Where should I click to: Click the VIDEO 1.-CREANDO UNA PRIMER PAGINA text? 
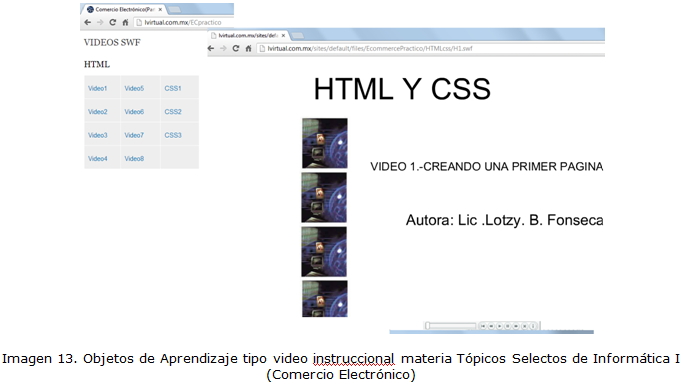point(486,167)
